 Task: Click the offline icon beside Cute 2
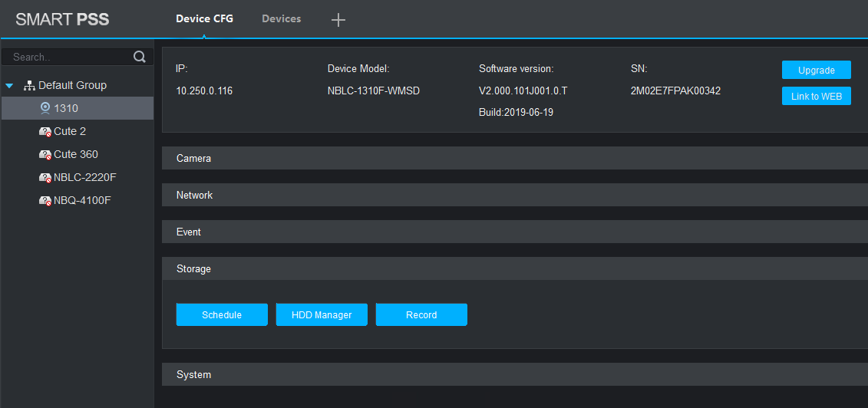point(45,132)
